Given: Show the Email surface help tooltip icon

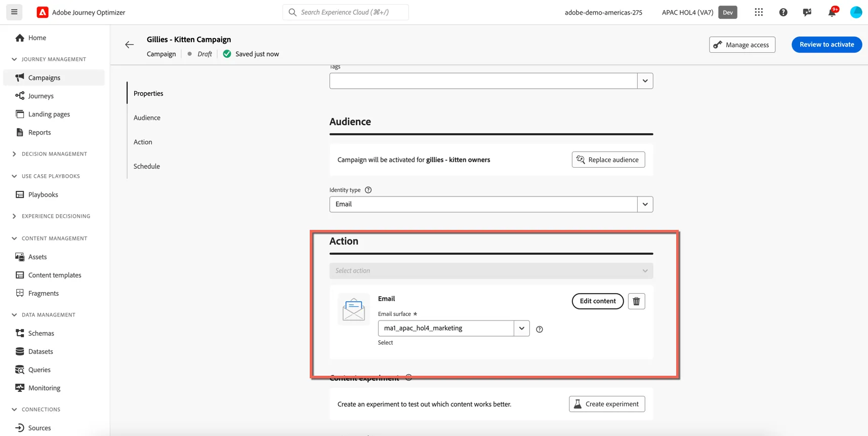Looking at the screenshot, I should (540, 329).
